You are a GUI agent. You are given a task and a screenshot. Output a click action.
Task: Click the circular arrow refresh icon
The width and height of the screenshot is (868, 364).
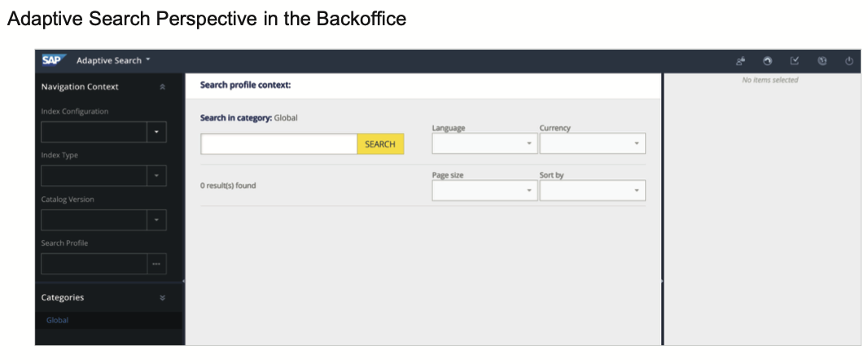pyautogui.click(x=767, y=61)
